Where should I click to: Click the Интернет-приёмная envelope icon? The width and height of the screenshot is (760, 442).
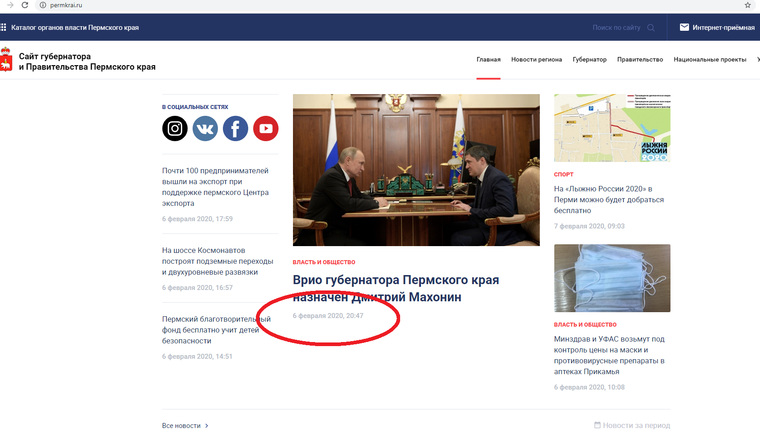tap(684, 27)
